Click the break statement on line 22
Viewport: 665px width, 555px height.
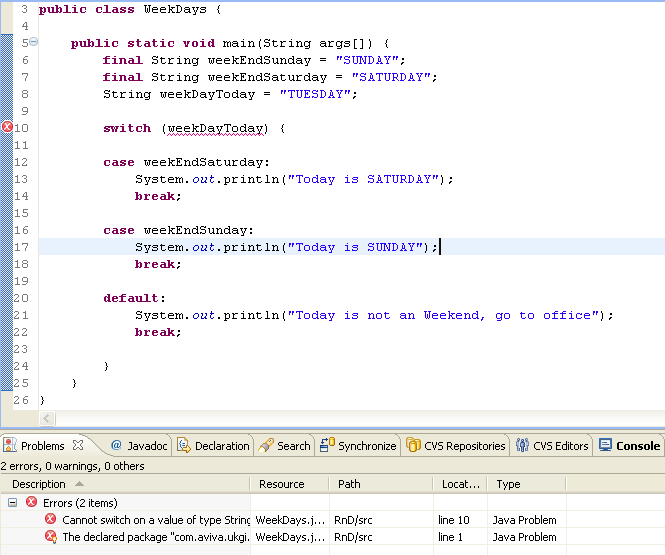(x=158, y=332)
